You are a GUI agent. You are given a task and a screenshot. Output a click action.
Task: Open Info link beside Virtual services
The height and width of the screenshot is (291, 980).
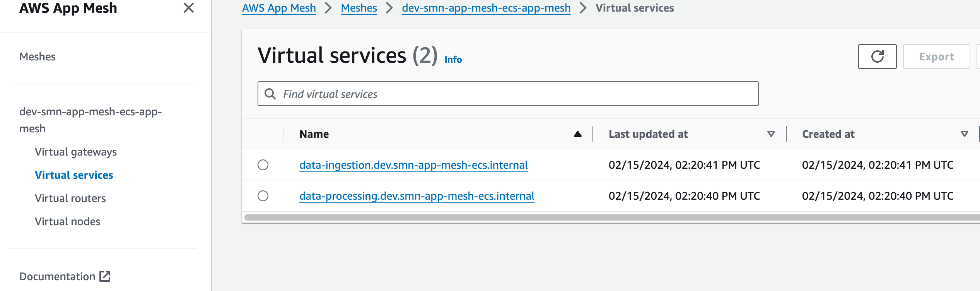point(453,59)
